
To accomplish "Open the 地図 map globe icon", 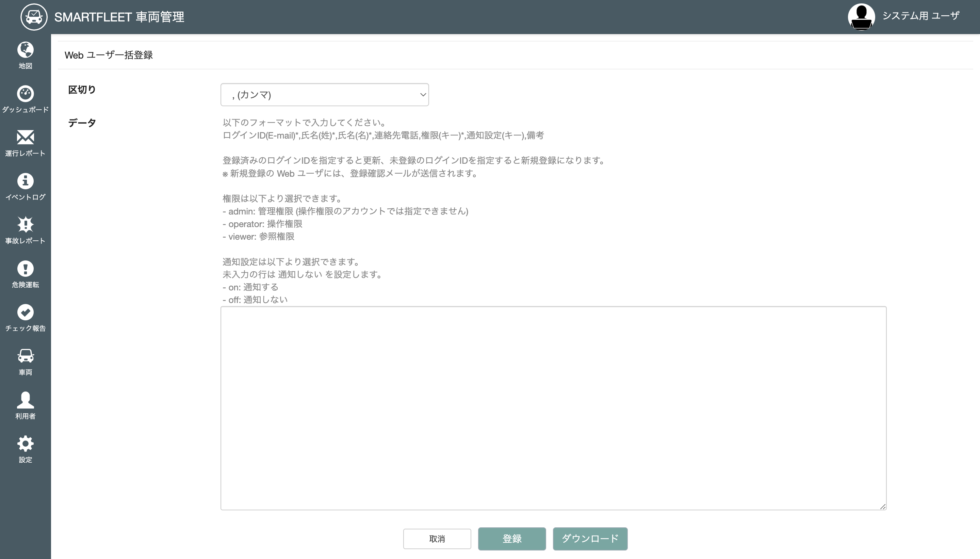I will click(x=25, y=50).
